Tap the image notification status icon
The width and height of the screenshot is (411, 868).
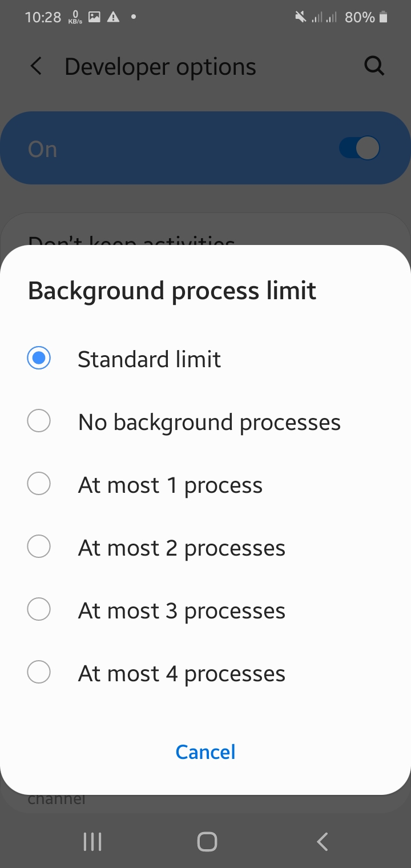[x=95, y=17]
